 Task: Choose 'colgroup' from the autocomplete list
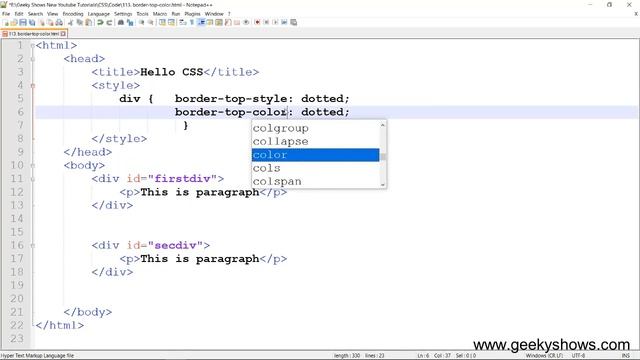(316, 128)
